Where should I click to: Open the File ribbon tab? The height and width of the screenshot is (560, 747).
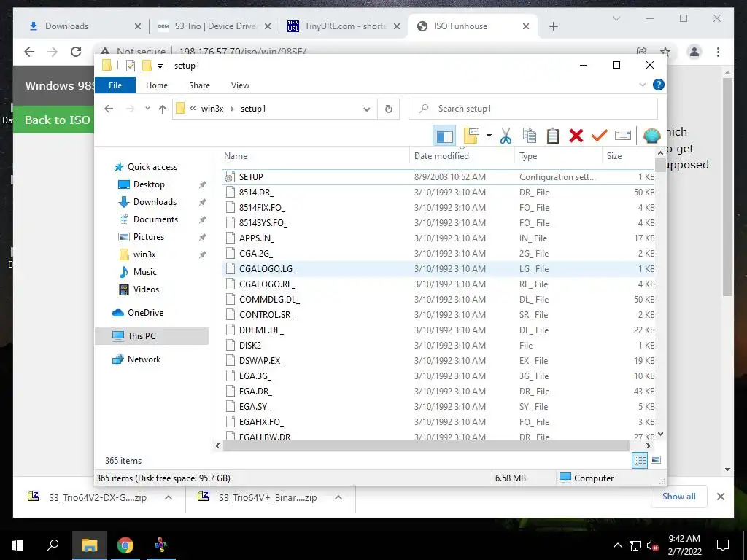(x=115, y=85)
